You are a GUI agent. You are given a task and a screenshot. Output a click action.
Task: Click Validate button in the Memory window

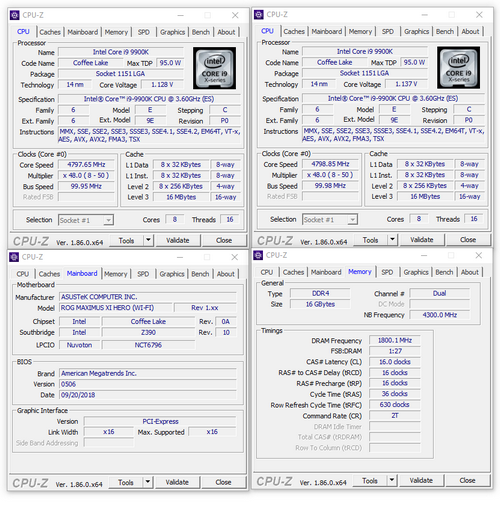click(421, 480)
